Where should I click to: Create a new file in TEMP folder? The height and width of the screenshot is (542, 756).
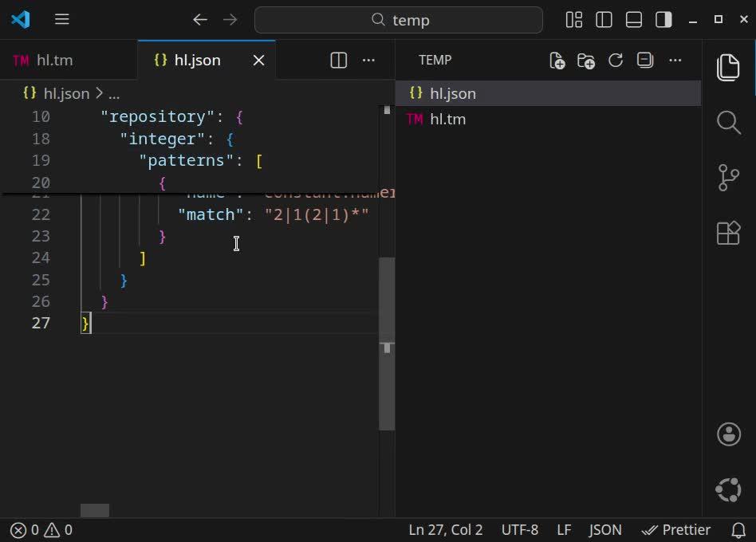click(557, 60)
